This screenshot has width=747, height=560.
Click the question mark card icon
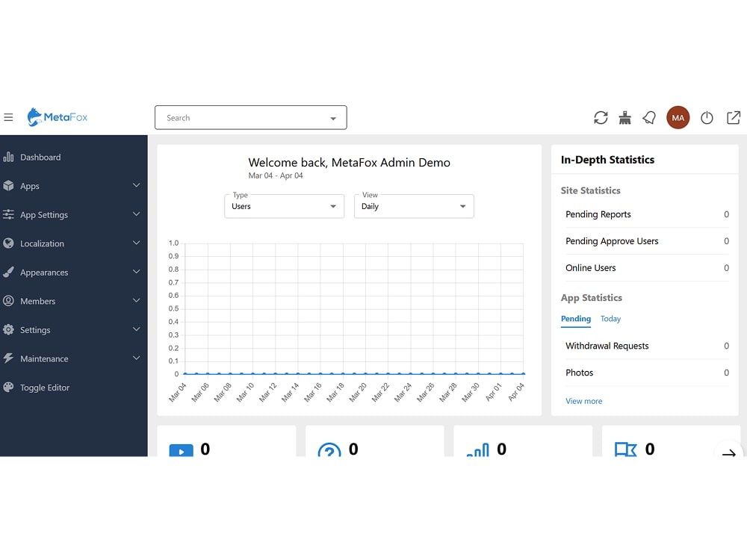point(329,450)
